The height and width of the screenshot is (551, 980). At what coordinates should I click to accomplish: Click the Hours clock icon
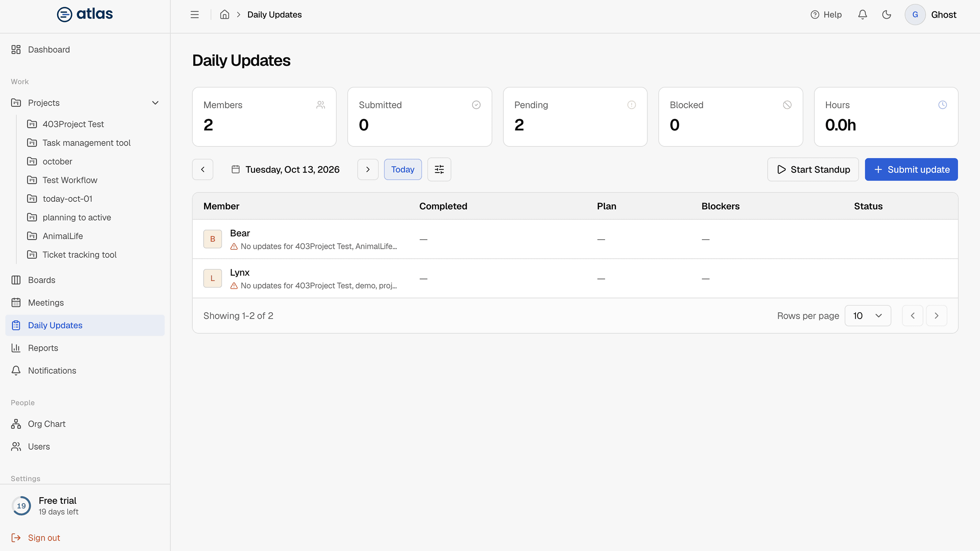pos(942,105)
